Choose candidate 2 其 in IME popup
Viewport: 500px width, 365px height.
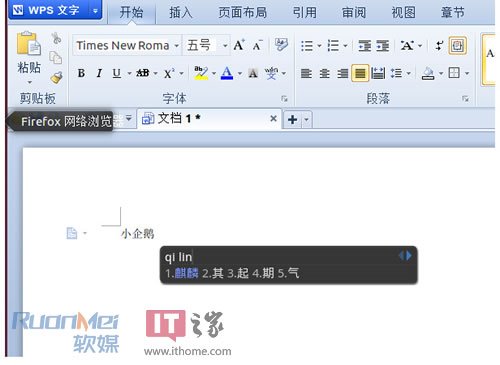[x=213, y=273]
